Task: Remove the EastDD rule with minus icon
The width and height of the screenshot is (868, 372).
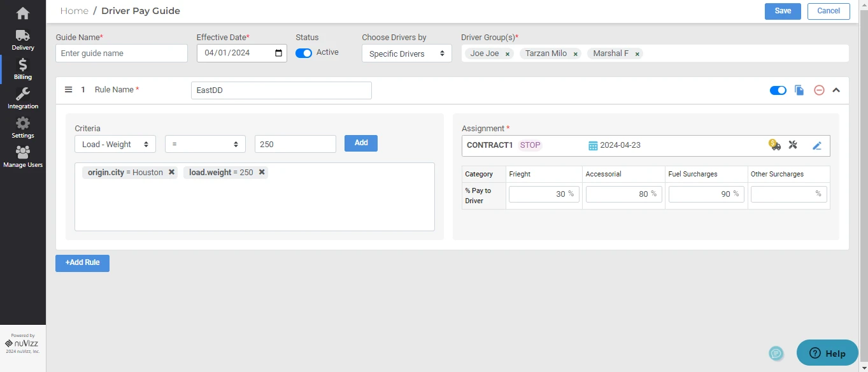Action: point(819,90)
